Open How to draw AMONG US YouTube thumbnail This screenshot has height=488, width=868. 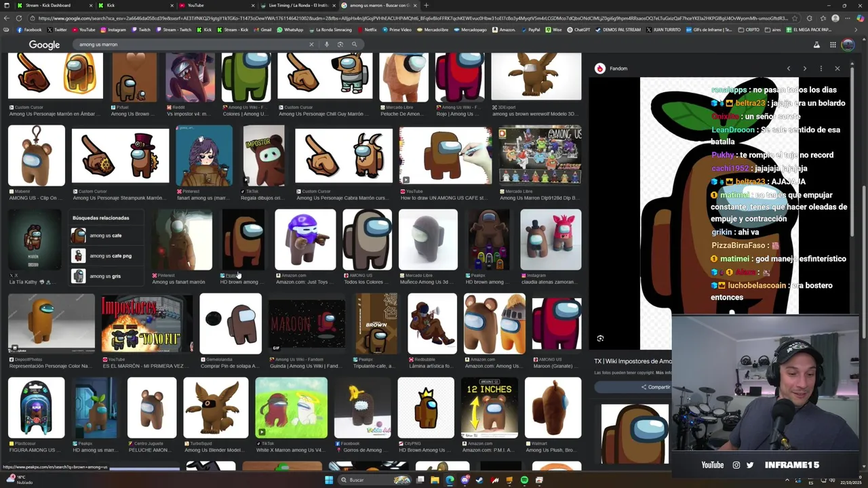[445, 155]
